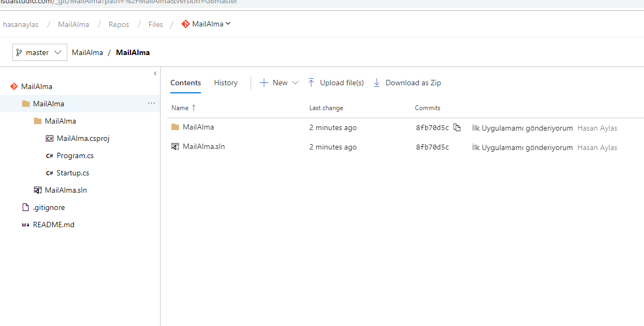Click solution file icon in contents MailAlma.sln row
Screen dimensions: 644x326
175,146
